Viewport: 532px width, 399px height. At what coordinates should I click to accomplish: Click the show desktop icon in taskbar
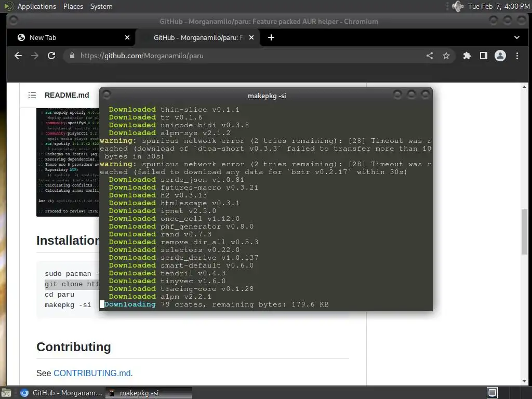(6, 393)
